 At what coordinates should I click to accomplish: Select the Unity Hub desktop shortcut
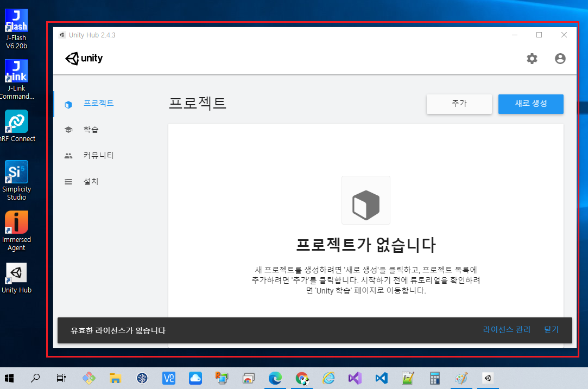(x=16, y=278)
